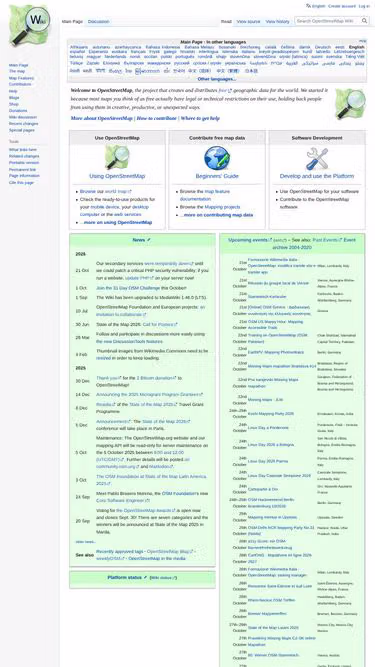Open the Deutsch language version

pyautogui.click(x=323, y=47)
